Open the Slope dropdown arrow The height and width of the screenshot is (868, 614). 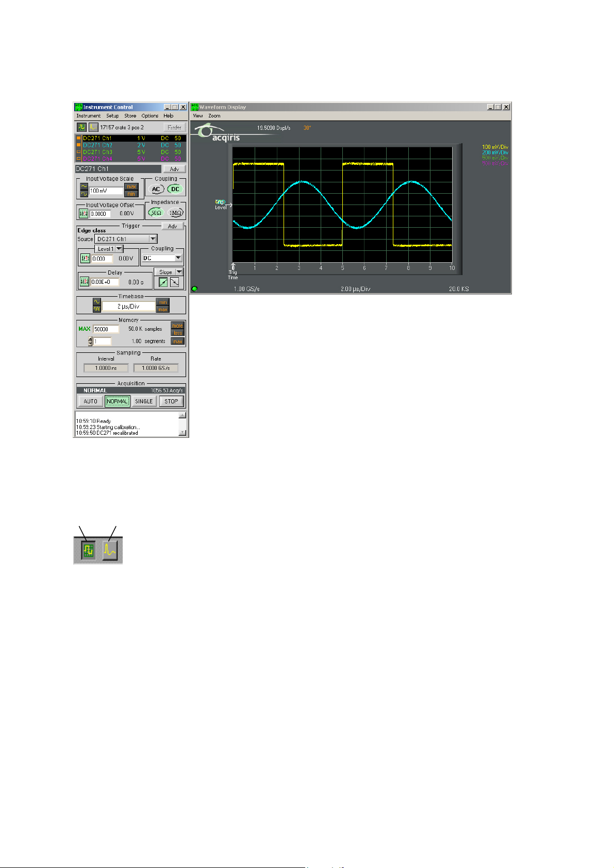(x=179, y=272)
